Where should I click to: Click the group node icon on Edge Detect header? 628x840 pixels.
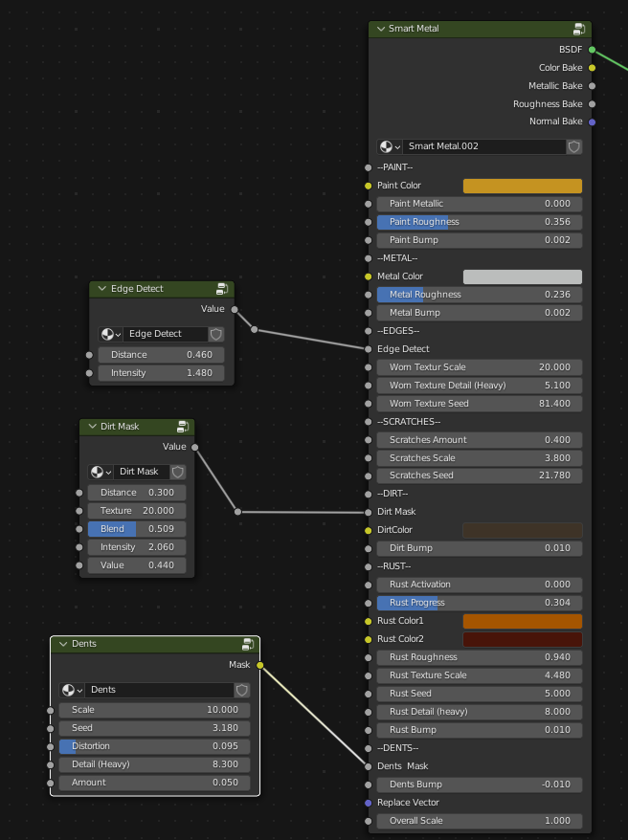(221, 288)
